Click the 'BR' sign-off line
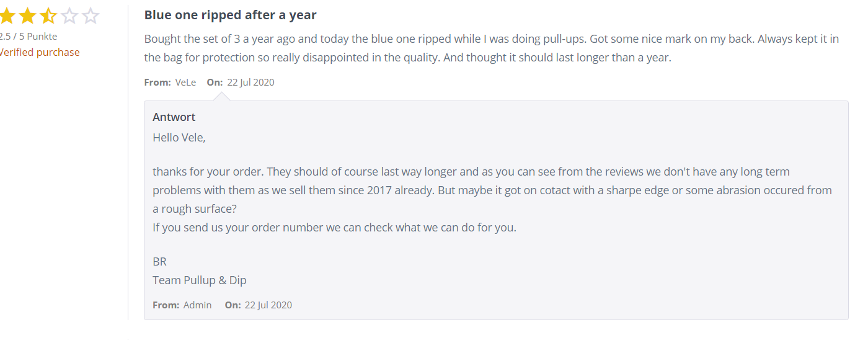Viewport: 868px width, 340px height. (x=160, y=262)
